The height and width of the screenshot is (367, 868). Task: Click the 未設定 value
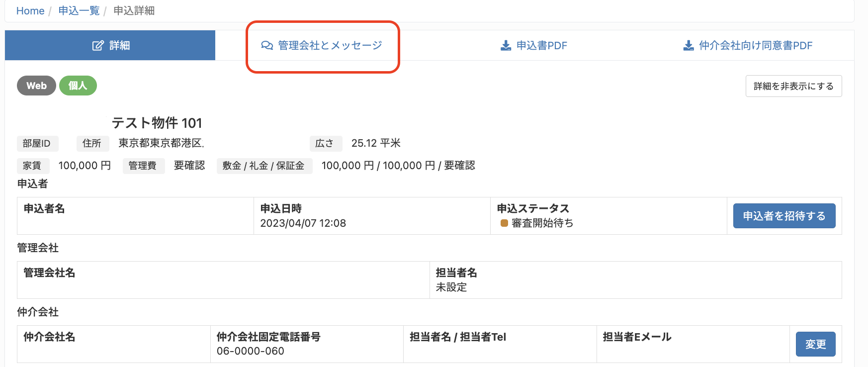point(451,287)
